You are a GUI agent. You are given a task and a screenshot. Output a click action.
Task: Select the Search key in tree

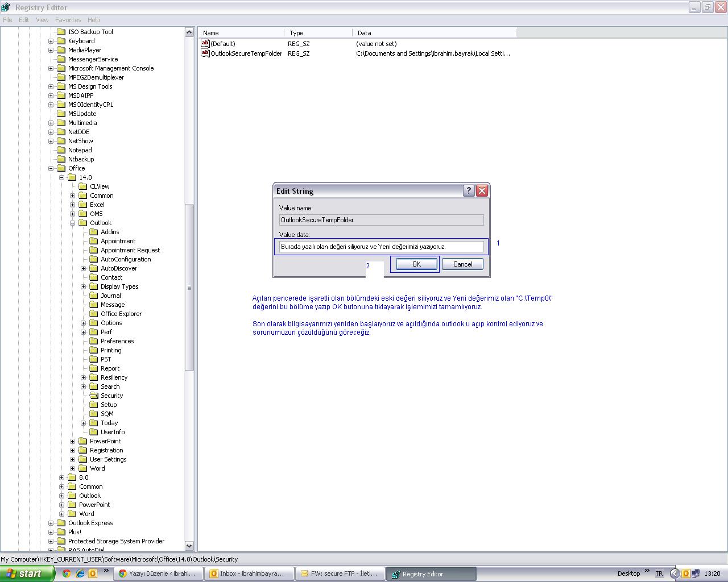point(110,386)
